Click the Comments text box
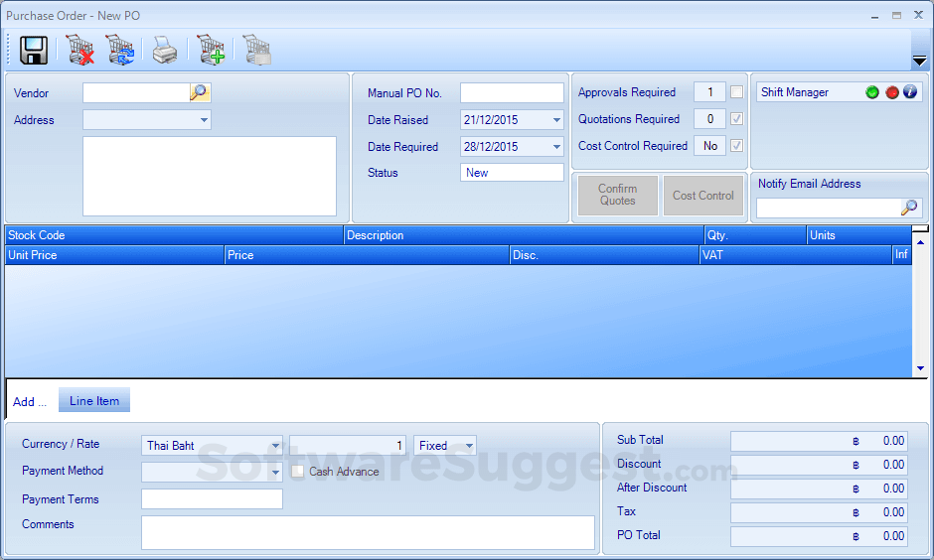The height and width of the screenshot is (560, 934). point(368,532)
